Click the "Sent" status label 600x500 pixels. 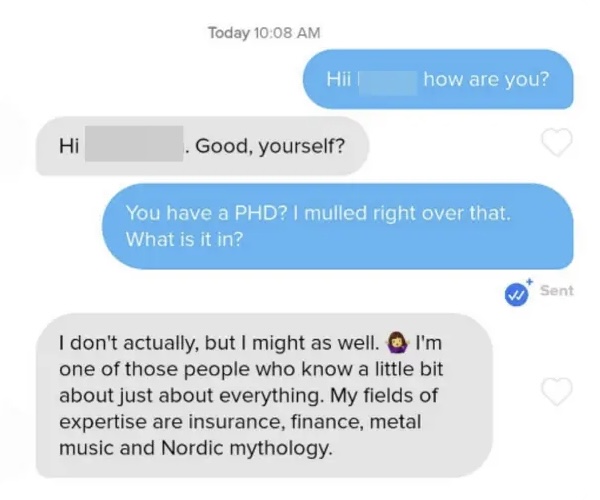coord(557,291)
